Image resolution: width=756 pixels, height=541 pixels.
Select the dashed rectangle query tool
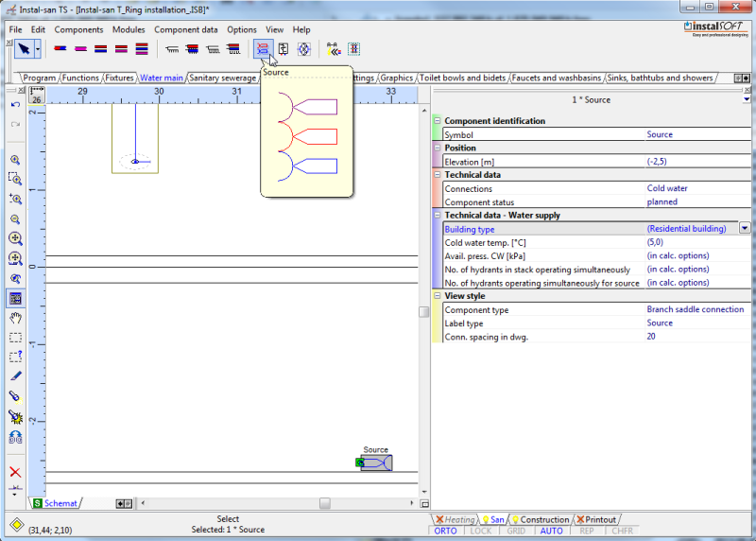[15, 357]
